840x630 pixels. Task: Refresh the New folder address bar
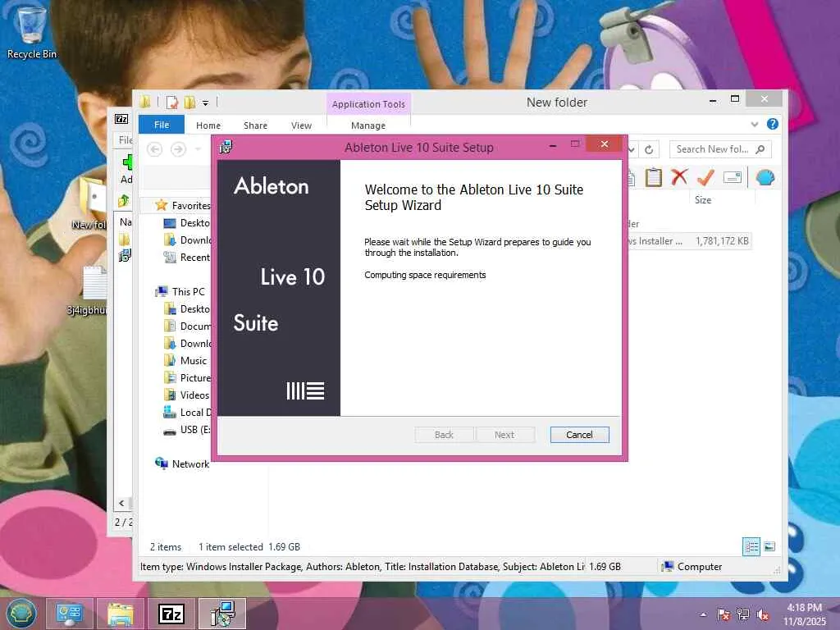coord(649,149)
